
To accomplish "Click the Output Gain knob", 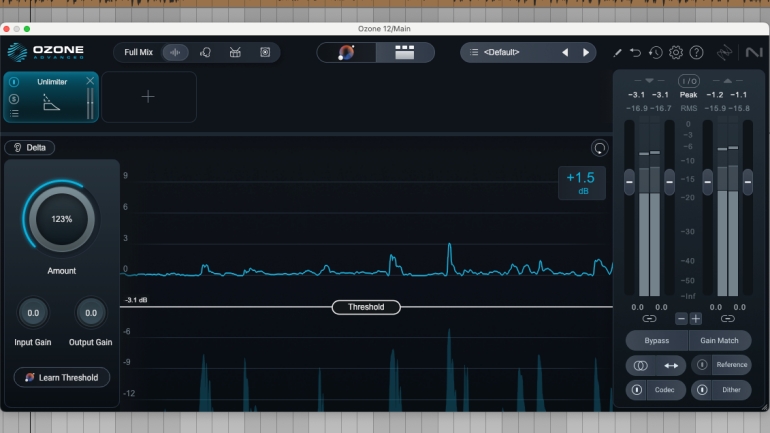I will tap(91, 313).
